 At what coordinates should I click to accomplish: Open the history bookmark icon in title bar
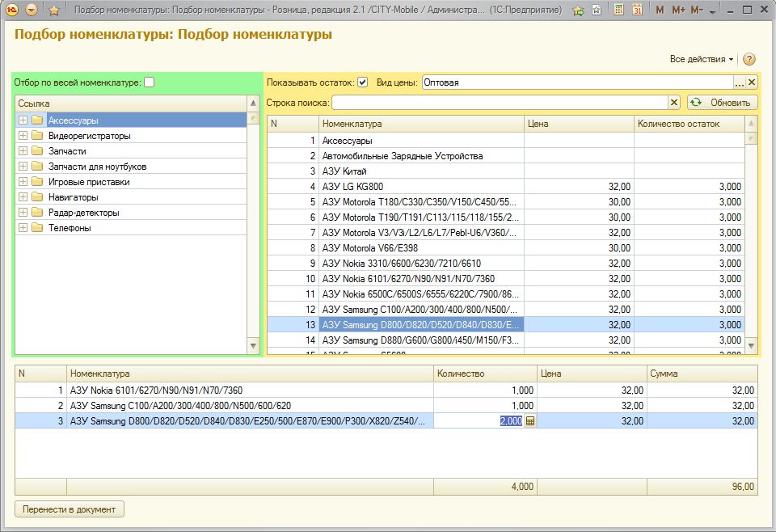(597, 10)
